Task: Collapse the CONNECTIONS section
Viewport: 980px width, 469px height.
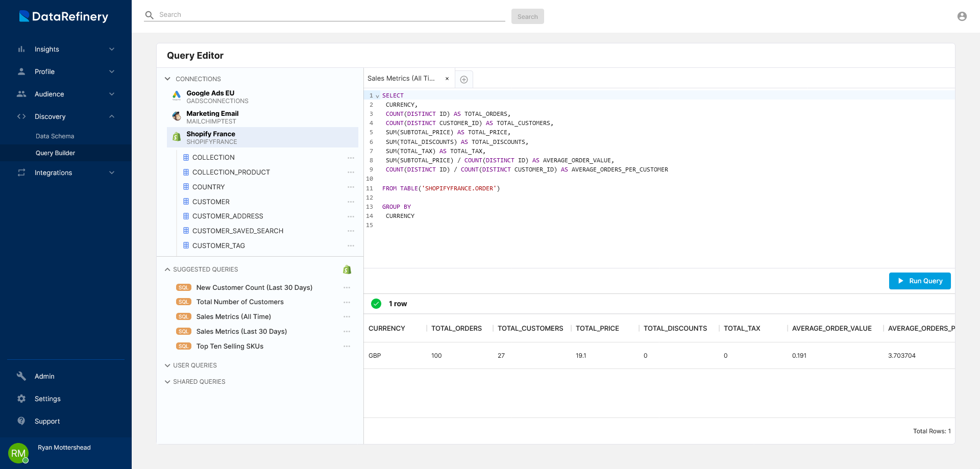Action: pos(167,79)
